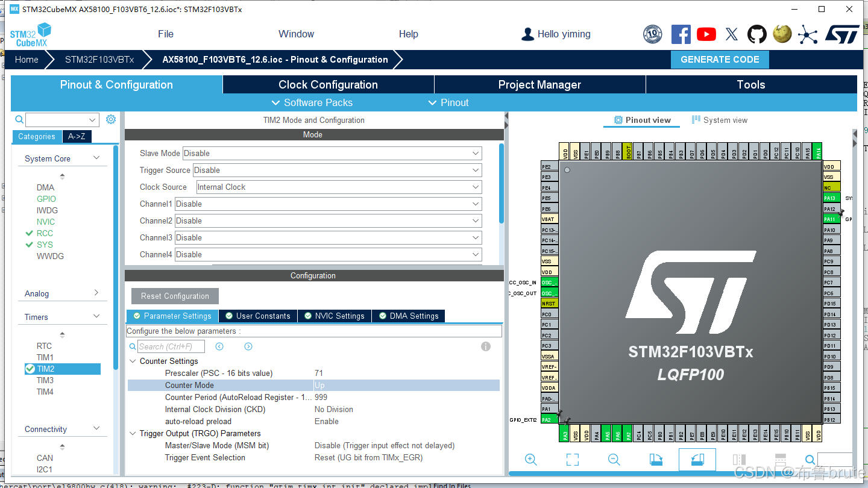Click the STM32F103VBTx breadcrumb

point(99,60)
